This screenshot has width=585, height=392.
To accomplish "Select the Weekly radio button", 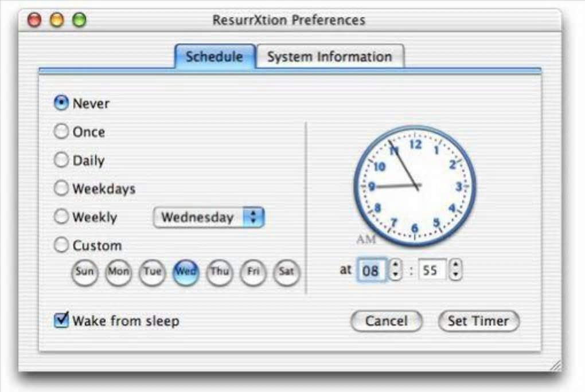I will (61, 216).
